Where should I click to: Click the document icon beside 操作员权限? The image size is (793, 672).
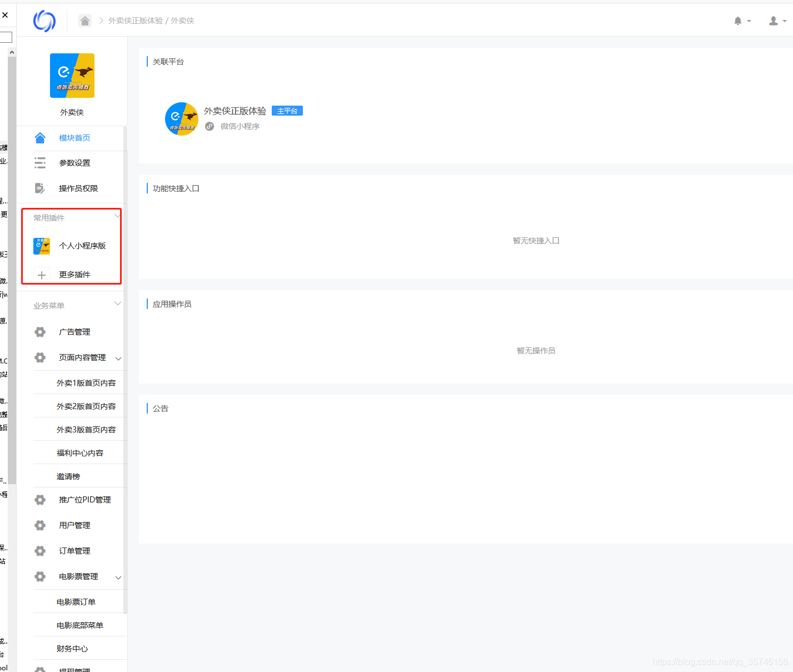[40, 188]
